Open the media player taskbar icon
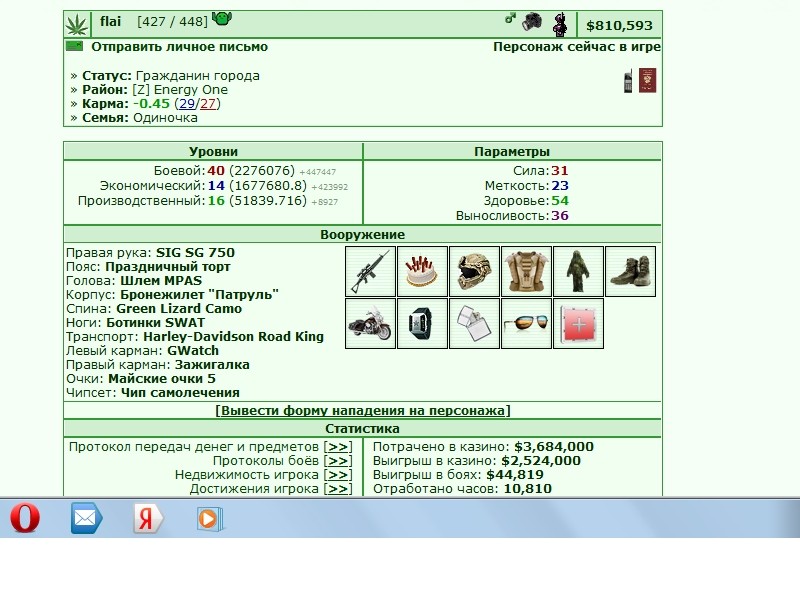Screen dimensions: 800x600 [210, 519]
